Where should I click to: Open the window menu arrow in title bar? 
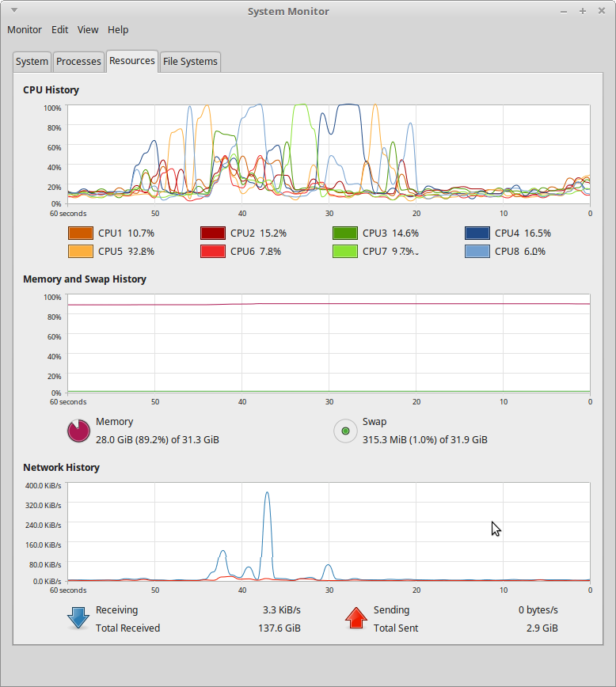click(14, 10)
